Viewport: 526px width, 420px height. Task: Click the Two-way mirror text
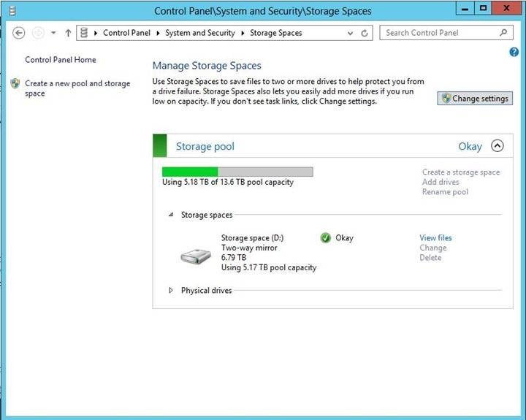[249, 248]
